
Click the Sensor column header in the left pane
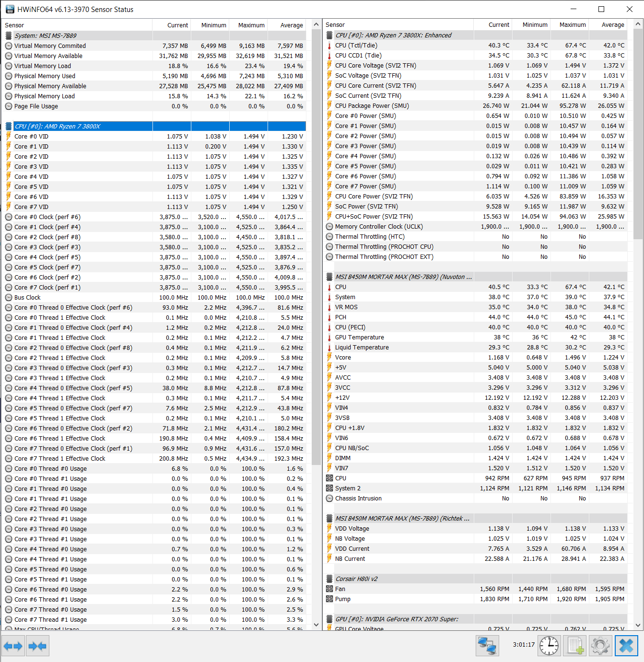(x=77, y=25)
